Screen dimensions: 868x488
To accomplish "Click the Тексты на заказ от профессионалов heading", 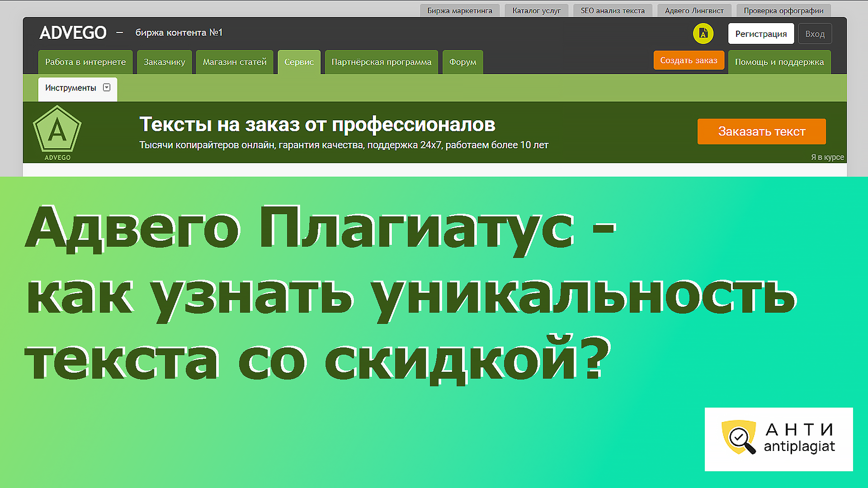I will pyautogui.click(x=317, y=125).
